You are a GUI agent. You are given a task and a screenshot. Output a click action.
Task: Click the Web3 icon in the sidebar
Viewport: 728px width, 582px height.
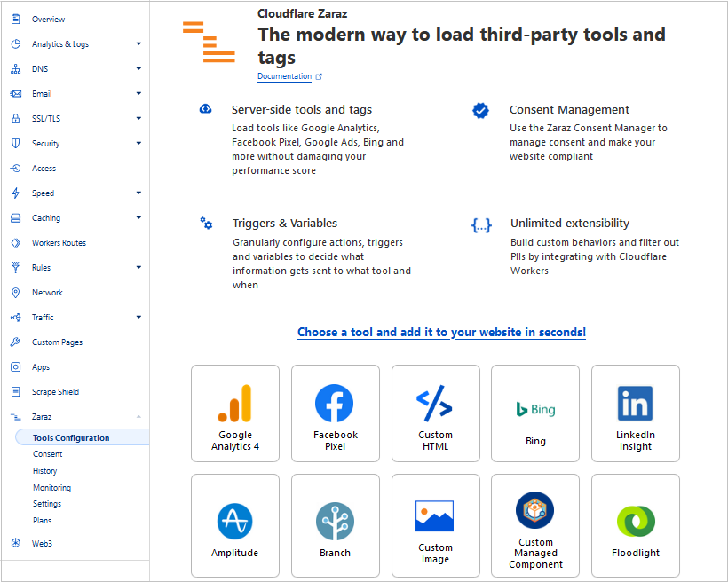point(16,543)
